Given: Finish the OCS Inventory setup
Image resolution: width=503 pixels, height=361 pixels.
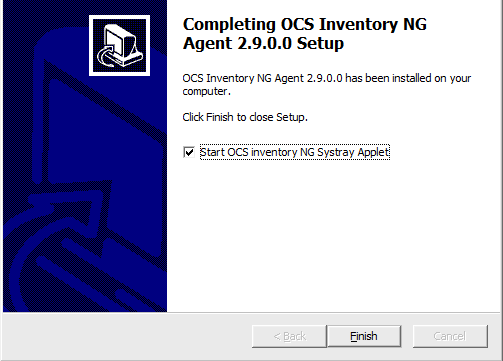Looking at the screenshot, I should click(x=364, y=336).
